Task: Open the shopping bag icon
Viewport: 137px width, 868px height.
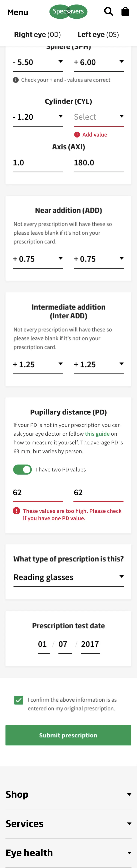Action: point(125,12)
